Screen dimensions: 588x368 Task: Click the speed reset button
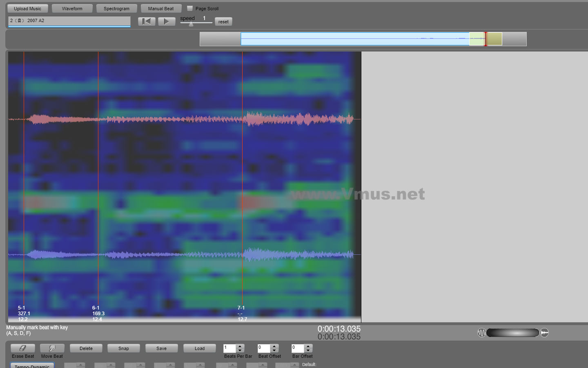point(223,22)
